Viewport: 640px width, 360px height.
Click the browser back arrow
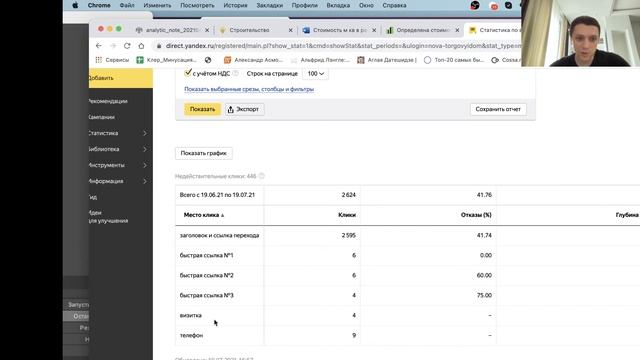click(99, 46)
